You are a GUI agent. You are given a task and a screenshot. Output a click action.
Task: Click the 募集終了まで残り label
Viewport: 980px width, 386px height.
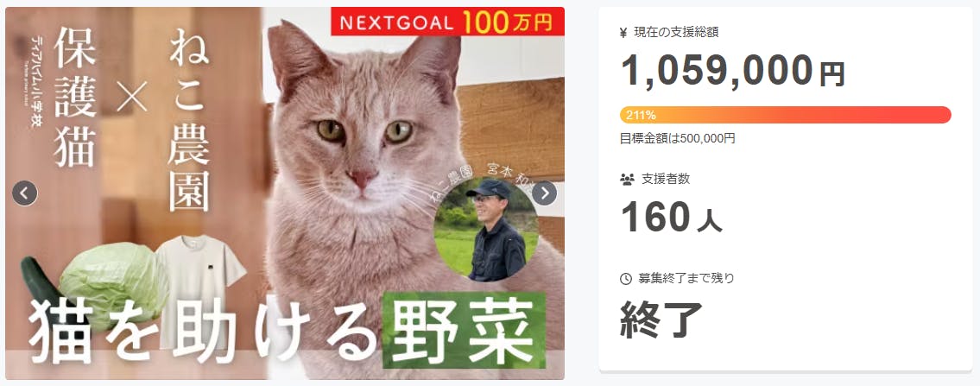[686, 279]
